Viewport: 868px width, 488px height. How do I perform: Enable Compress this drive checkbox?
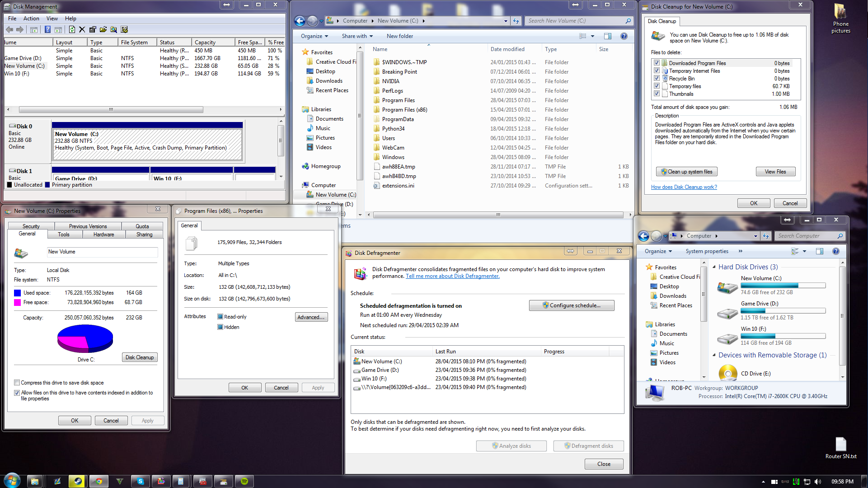pyautogui.click(x=17, y=383)
